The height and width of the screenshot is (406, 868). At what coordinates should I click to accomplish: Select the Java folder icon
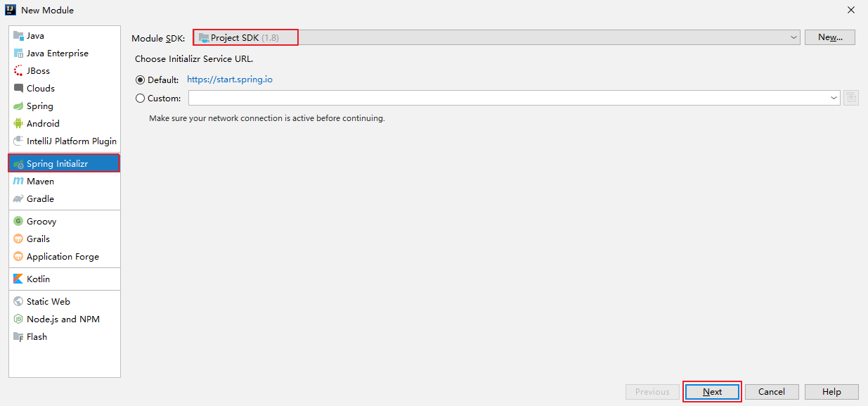(x=18, y=36)
